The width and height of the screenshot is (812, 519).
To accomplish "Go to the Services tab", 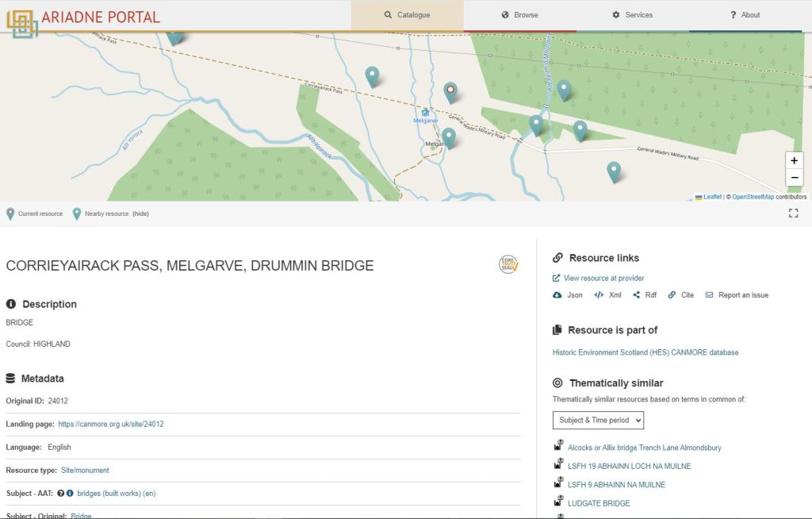I will coord(632,15).
